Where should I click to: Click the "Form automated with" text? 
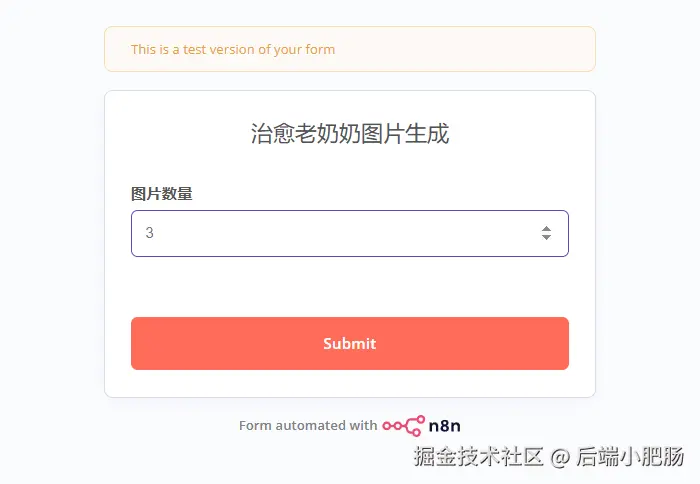point(308,425)
